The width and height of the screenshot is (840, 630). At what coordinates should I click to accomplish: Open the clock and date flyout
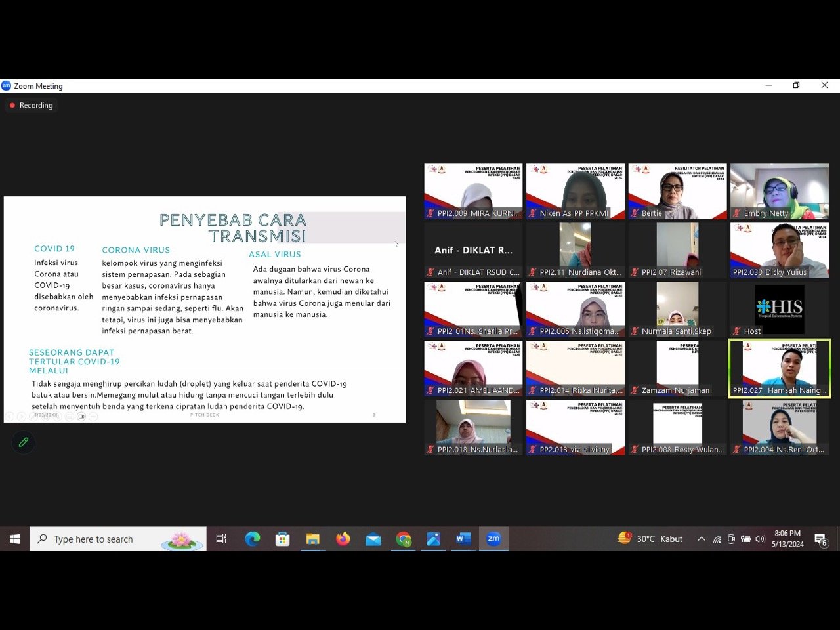point(787,539)
